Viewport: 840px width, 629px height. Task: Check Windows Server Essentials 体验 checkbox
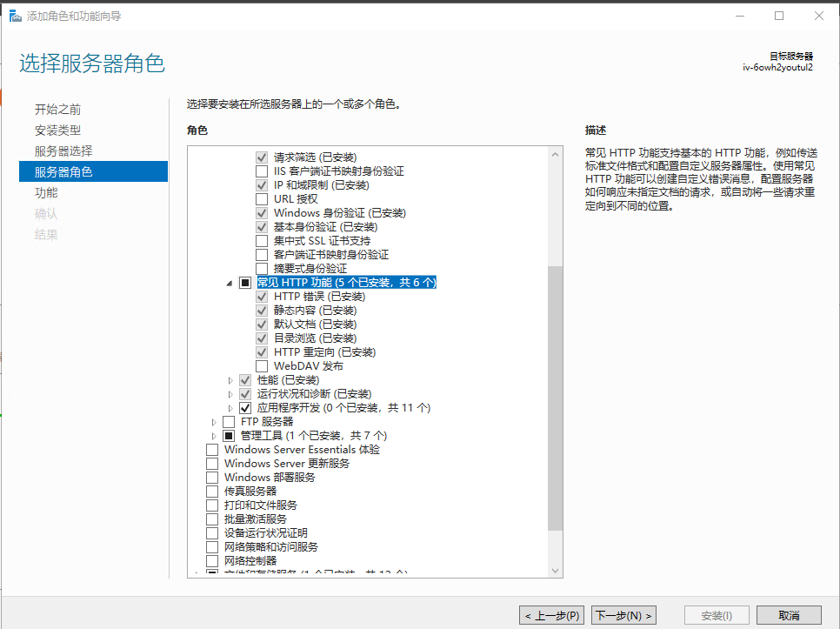click(x=212, y=450)
